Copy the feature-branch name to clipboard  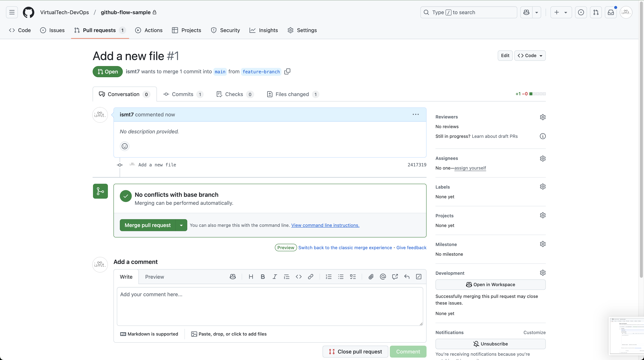(x=288, y=72)
